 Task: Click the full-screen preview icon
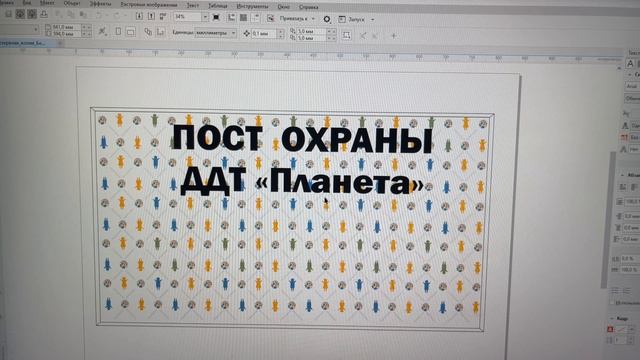click(x=216, y=17)
